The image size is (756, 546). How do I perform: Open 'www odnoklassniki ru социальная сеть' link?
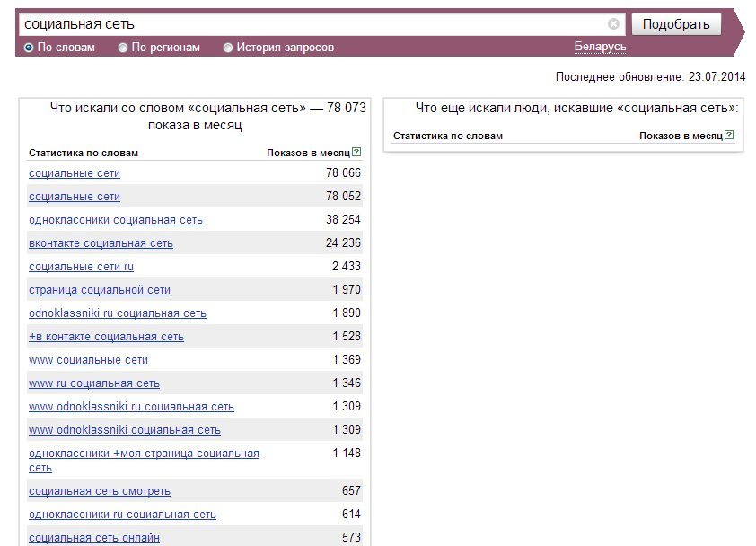131,407
